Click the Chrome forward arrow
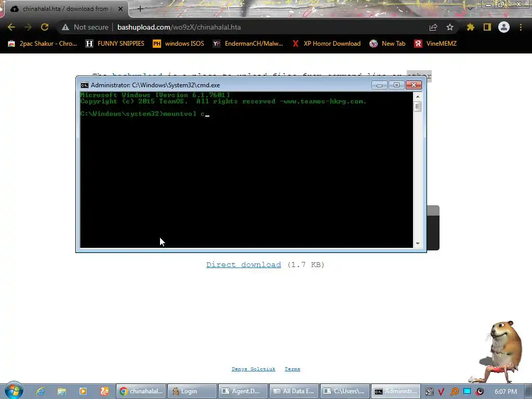Image resolution: width=532 pixels, height=399 pixels. (x=28, y=27)
